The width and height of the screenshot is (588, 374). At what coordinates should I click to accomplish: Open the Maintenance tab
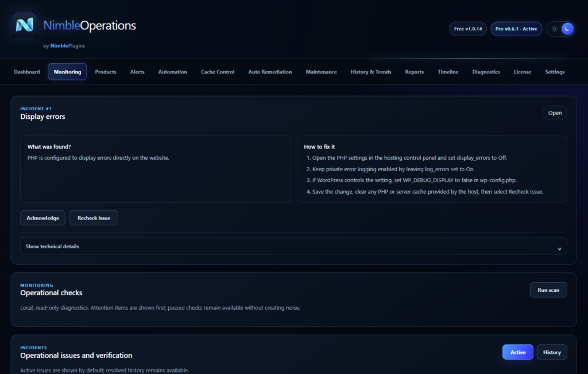[x=322, y=72]
